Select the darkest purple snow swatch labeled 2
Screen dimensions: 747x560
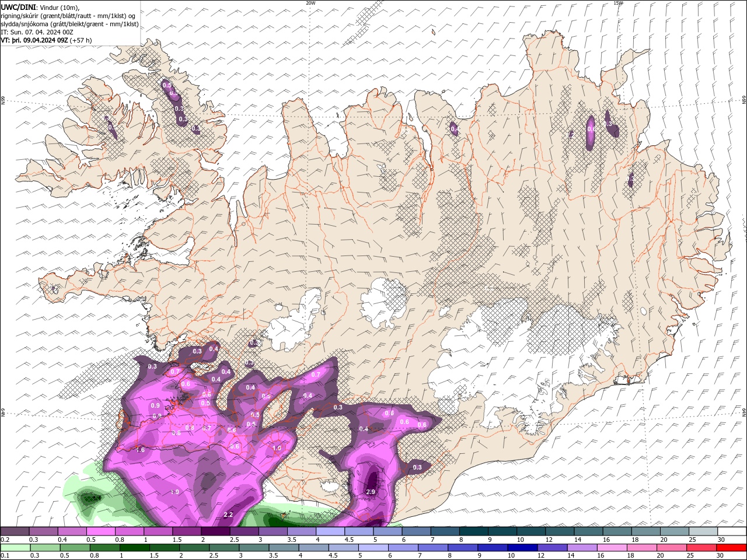pyautogui.click(x=215, y=531)
